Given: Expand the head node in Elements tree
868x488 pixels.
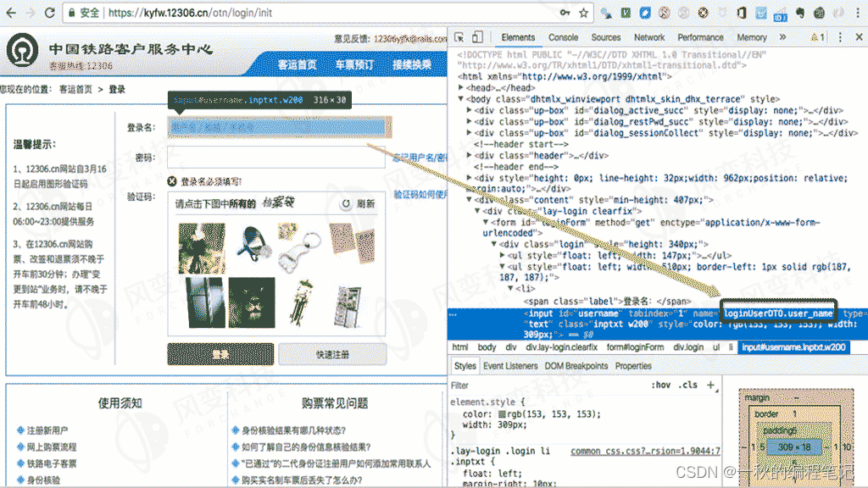Looking at the screenshot, I should tap(460, 87).
